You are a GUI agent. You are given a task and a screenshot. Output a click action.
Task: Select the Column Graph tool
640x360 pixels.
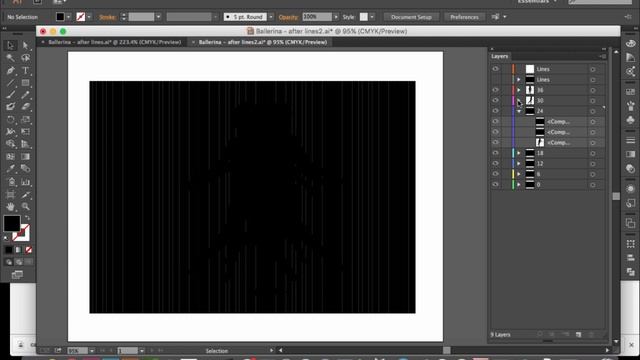coord(25,182)
